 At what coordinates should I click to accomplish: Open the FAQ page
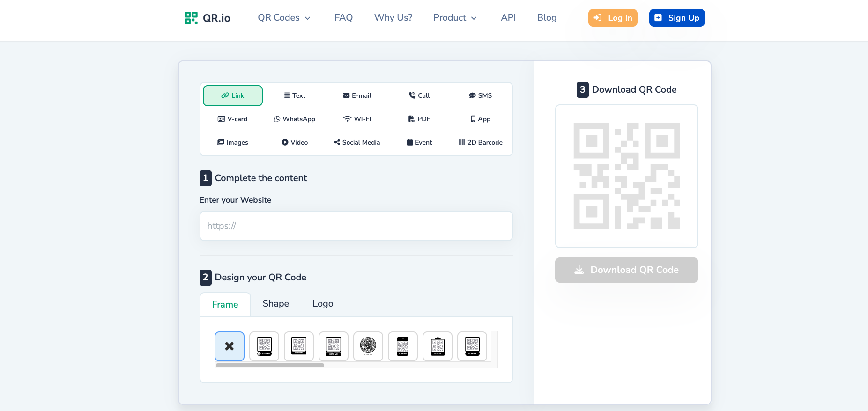click(x=343, y=18)
